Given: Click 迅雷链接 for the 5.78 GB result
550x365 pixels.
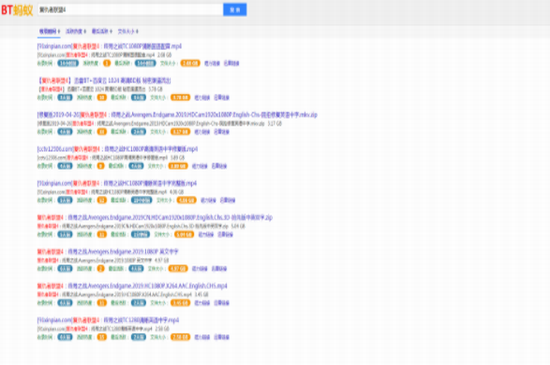Looking at the screenshot, I should (222, 97).
